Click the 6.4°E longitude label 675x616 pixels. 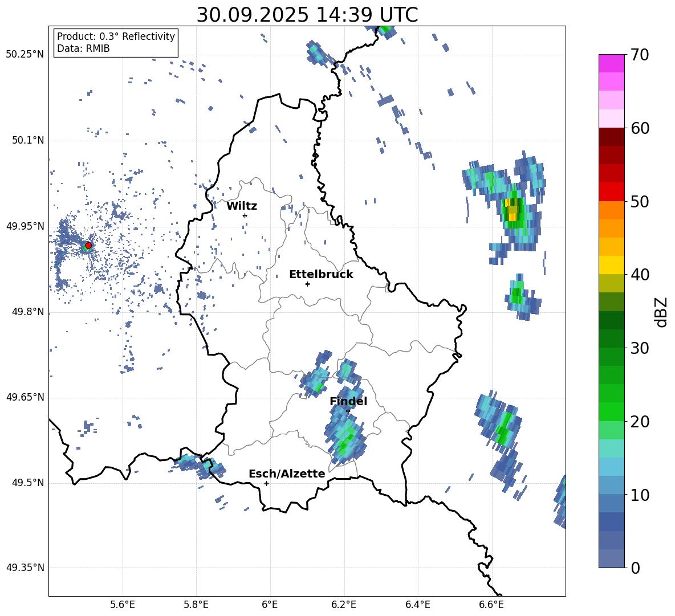pyautogui.click(x=417, y=605)
